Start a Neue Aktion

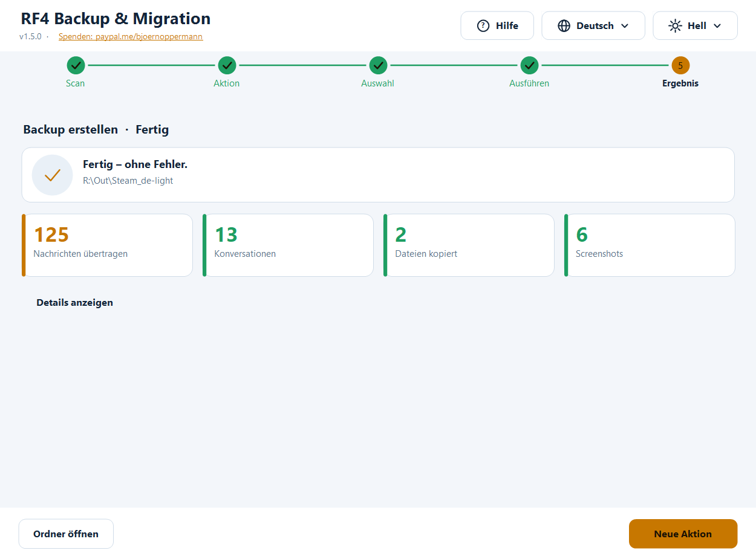pos(683,534)
